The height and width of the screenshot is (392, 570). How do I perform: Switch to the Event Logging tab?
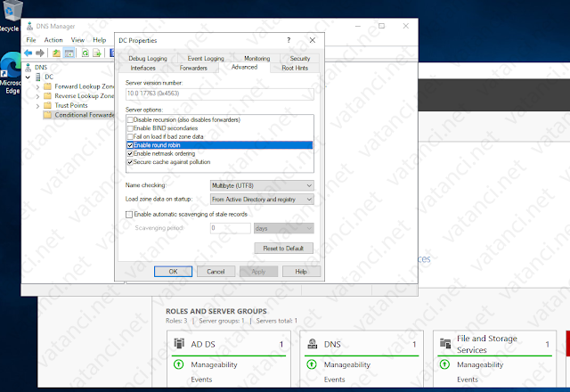click(x=206, y=58)
